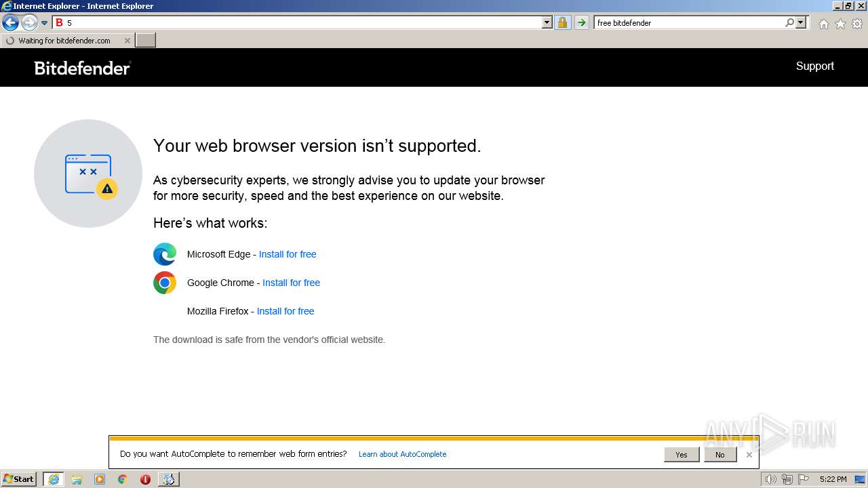868x488 pixels.
Task: Click the Bitdefender logo
Action: coord(83,68)
